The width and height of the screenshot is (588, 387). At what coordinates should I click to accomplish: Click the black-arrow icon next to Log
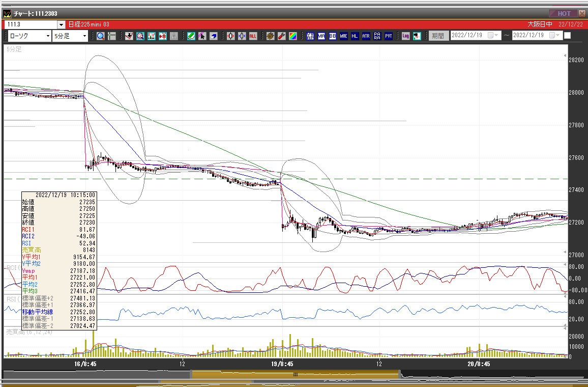pos(417,36)
